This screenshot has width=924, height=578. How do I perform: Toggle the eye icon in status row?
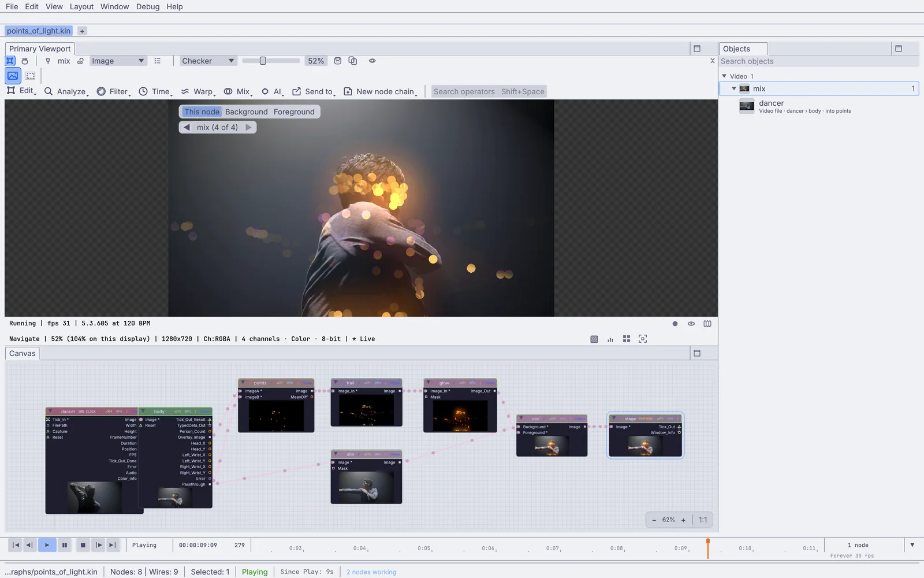[x=691, y=324]
